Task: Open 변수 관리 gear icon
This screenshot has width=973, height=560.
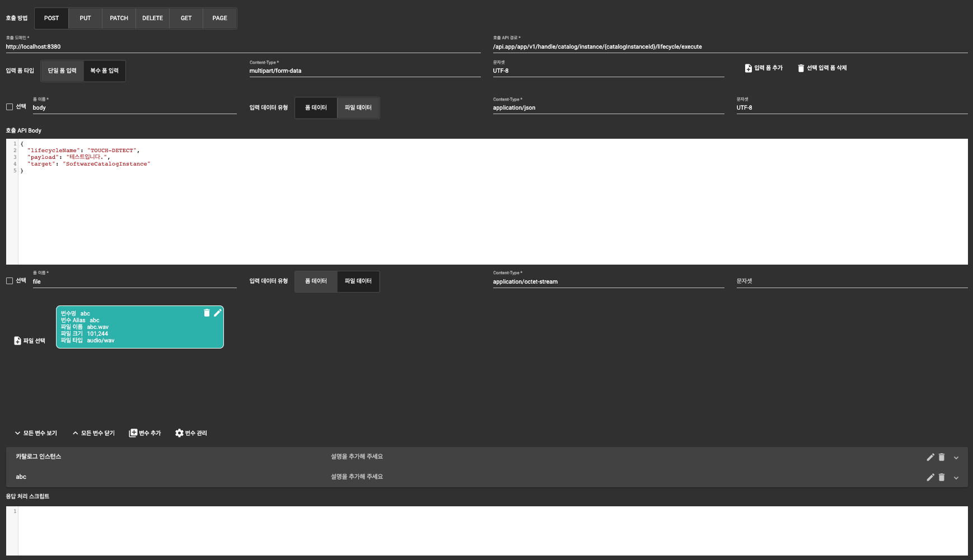Action: pos(179,433)
